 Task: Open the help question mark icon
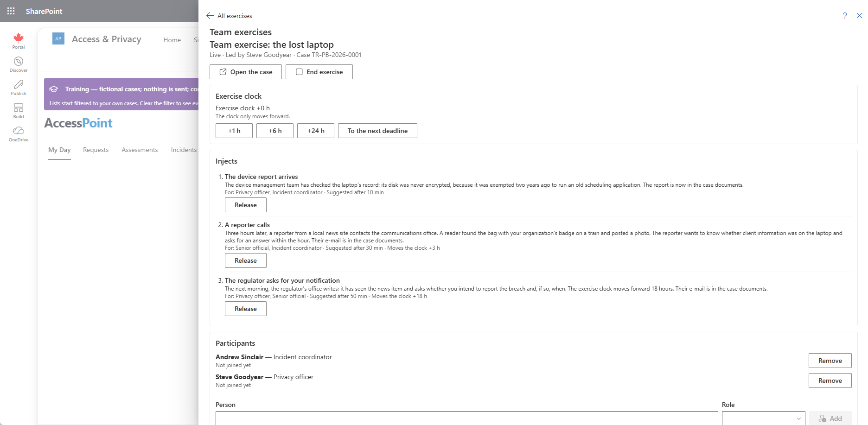(x=845, y=16)
